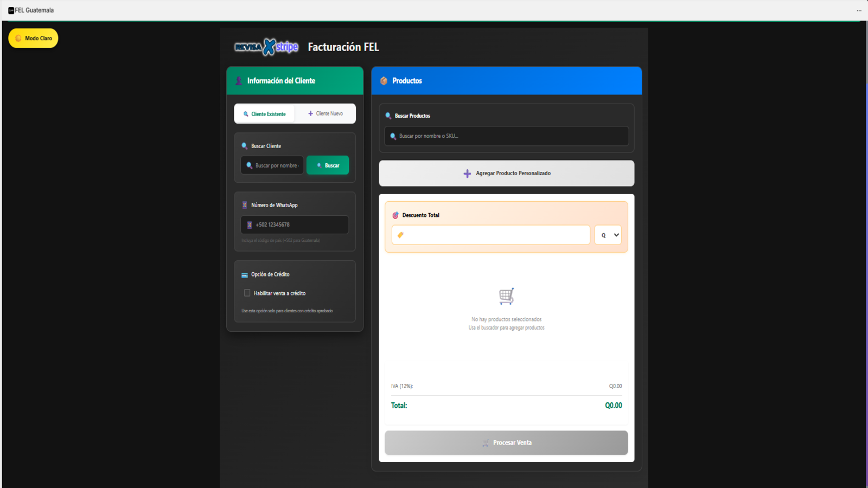
Task: Click the credit card icon beside Opción de Crédito
Action: [245, 275]
